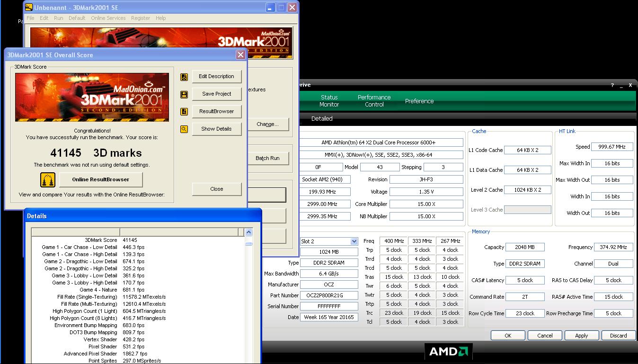Click the Core Multiplier value field
638x364 pixels.
(x=426, y=204)
